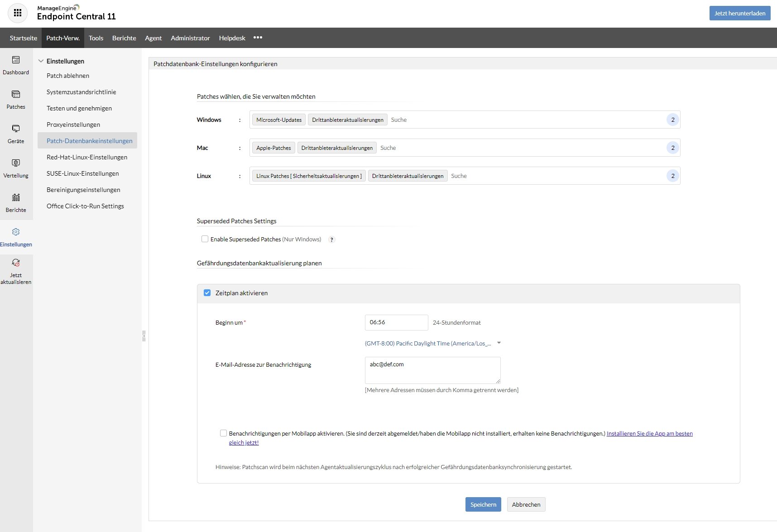Open the app grid menu top left
777x532 pixels.
tap(18, 13)
